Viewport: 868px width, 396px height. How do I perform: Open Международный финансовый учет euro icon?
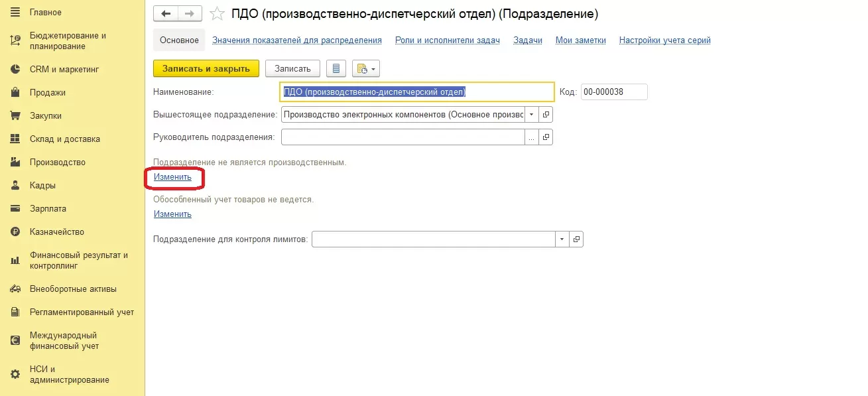(15, 340)
